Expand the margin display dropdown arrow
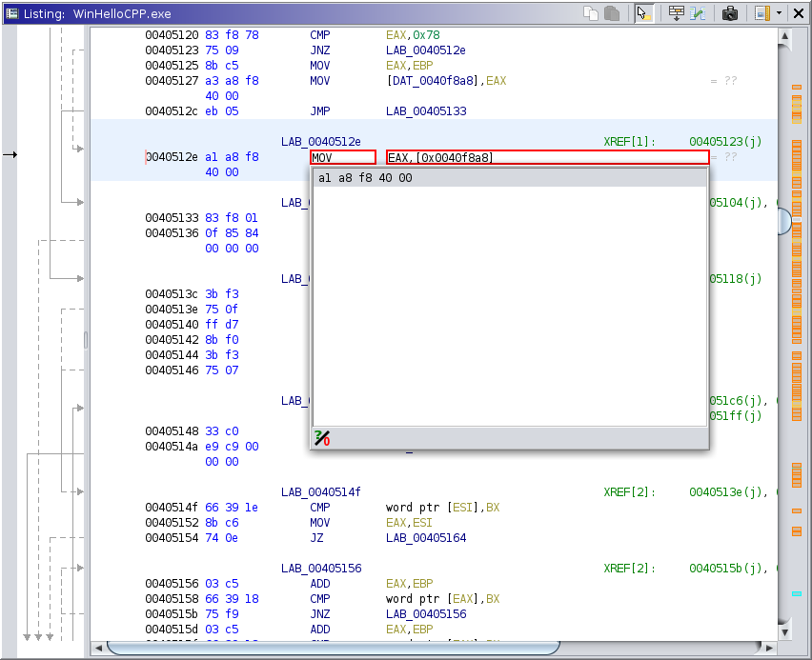Viewport: 812px width, 660px height. [779, 13]
